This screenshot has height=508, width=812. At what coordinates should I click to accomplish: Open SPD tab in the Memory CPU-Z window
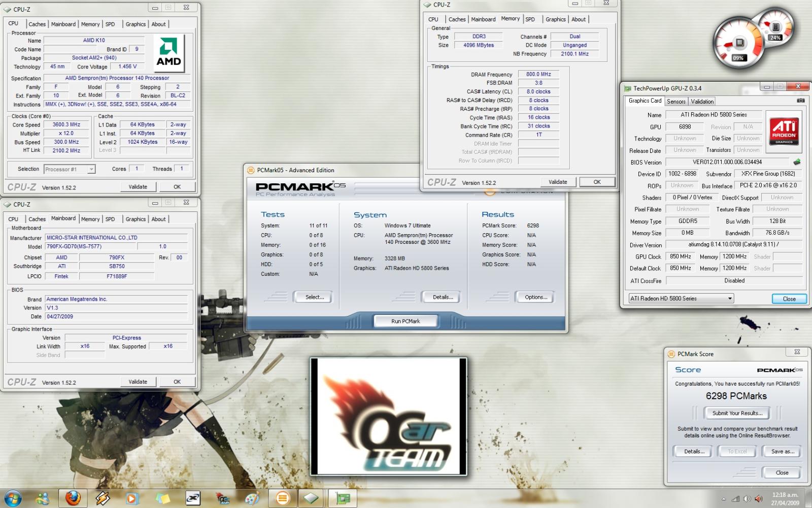pos(530,19)
